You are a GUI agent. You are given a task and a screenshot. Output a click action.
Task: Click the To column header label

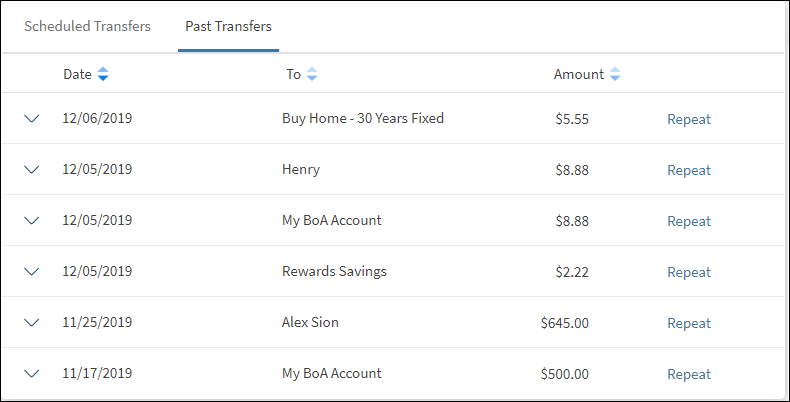293,74
